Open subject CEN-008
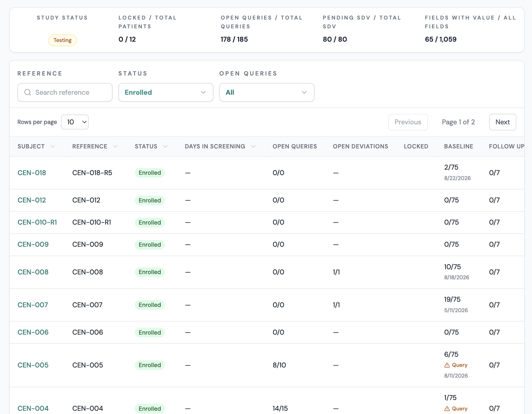The height and width of the screenshot is (414, 532). coord(33,272)
